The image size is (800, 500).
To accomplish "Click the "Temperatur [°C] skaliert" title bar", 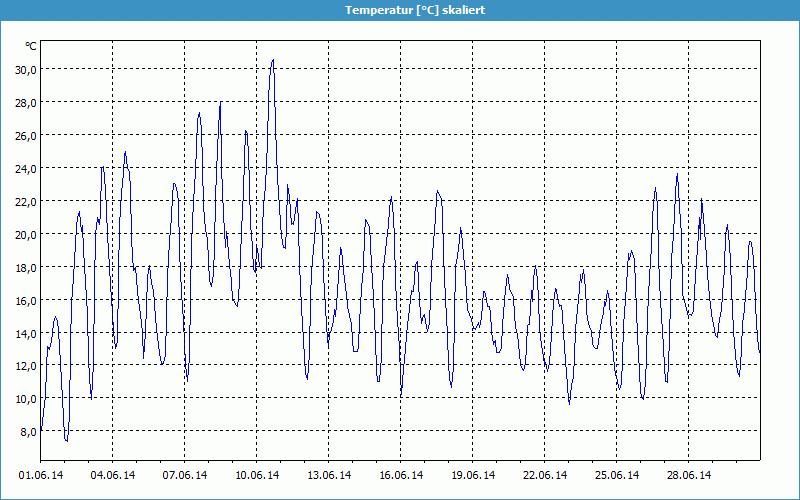I will click(400, 10).
